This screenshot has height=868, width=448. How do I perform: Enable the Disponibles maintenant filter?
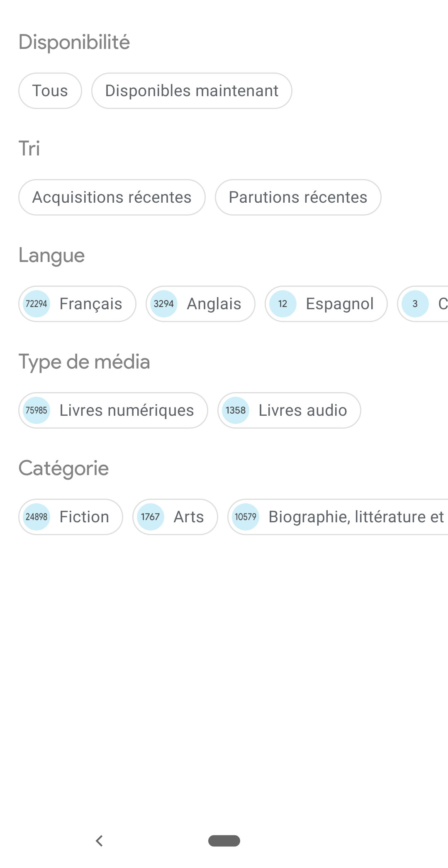(192, 91)
